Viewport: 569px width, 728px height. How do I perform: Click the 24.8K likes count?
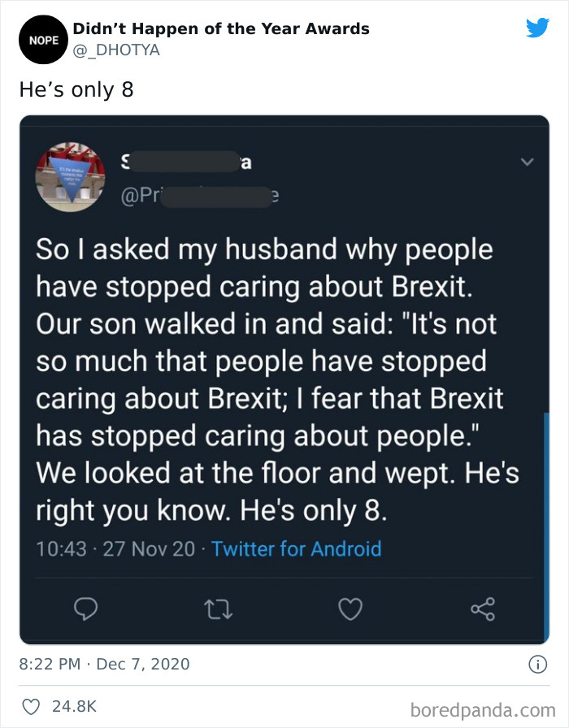pos(74,706)
